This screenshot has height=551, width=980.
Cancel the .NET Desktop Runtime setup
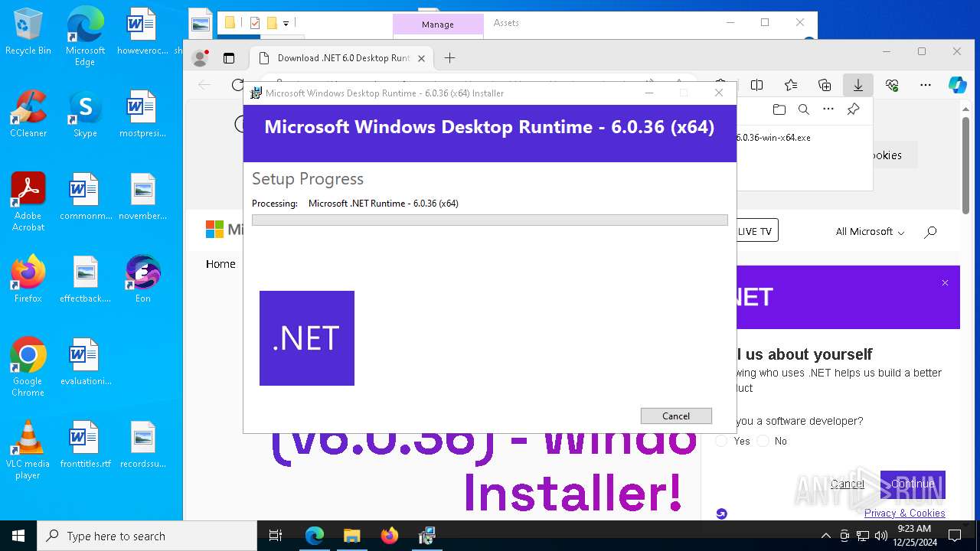676,416
